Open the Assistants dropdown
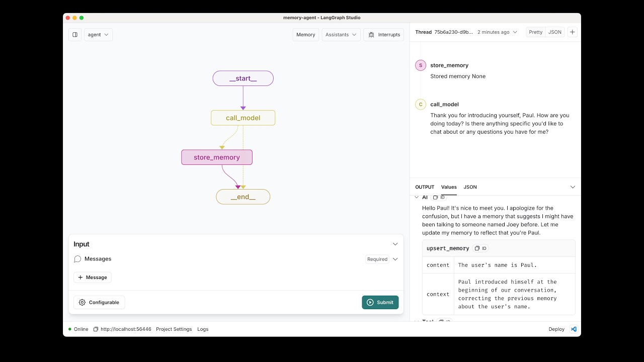 click(341, 35)
